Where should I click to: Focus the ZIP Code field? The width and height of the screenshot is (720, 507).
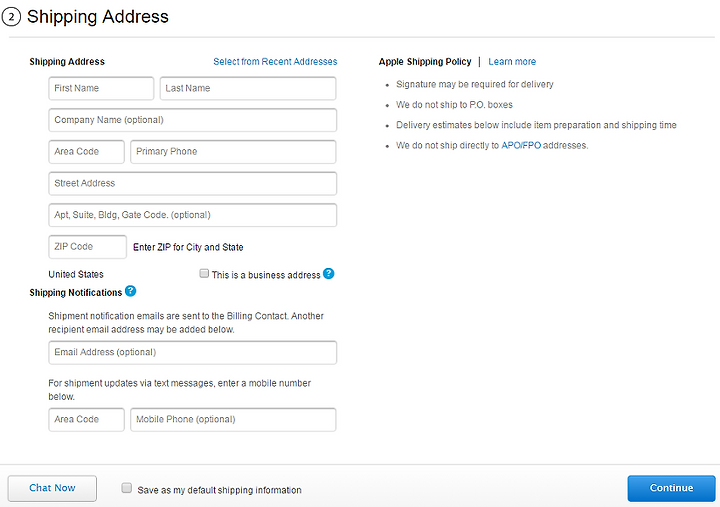pyautogui.click(x=87, y=247)
